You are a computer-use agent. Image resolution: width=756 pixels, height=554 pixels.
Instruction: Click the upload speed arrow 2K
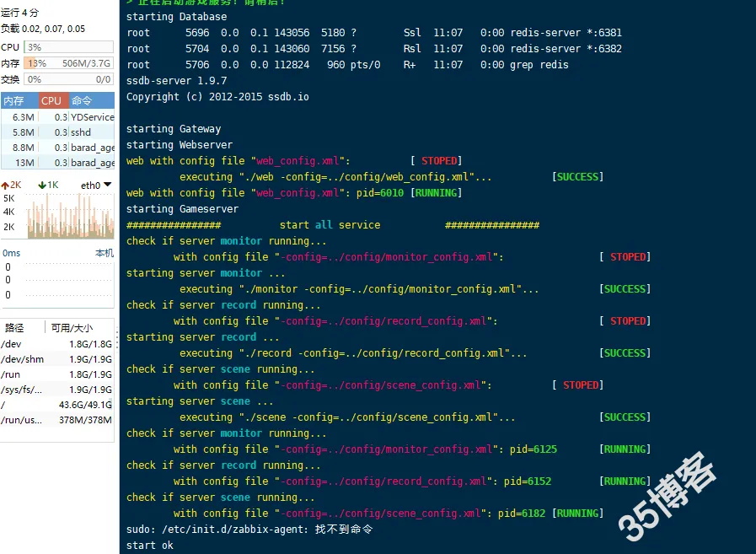pyautogui.click(x=11, y=185)
